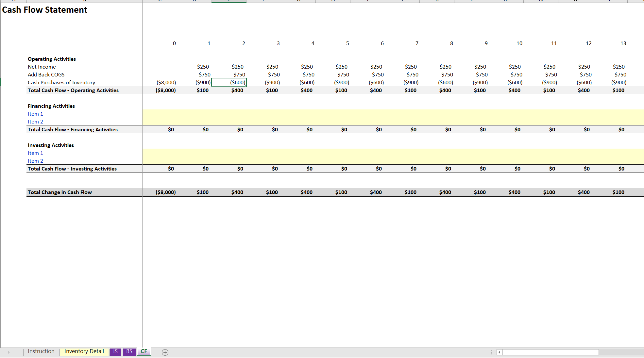Add a new worksheet with the plus icon
This screenshot has width=644, height=358.
tap(165, 352)
